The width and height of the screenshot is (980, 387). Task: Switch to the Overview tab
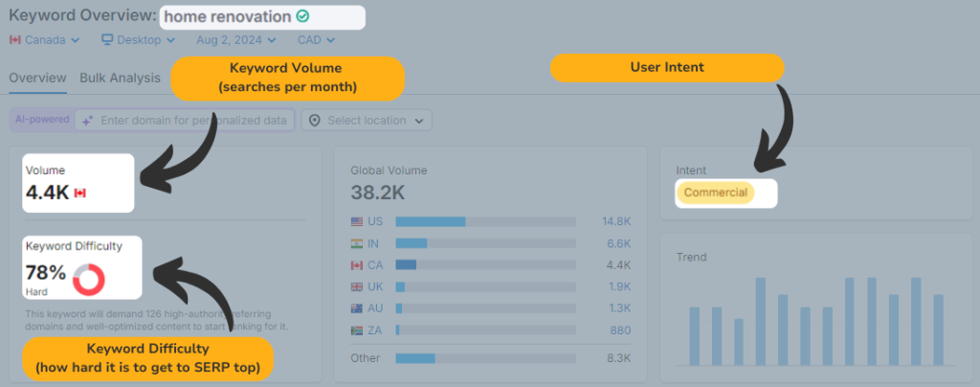point(37,79)
